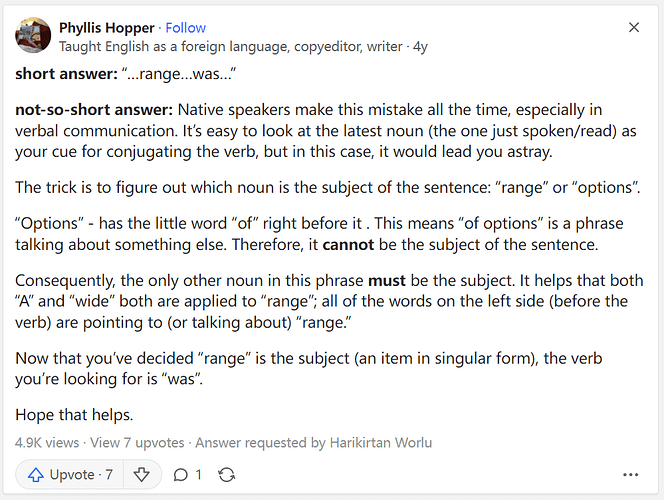Click the Upvote arrow icon
The image size is (664, 500).
click(36, 475)
